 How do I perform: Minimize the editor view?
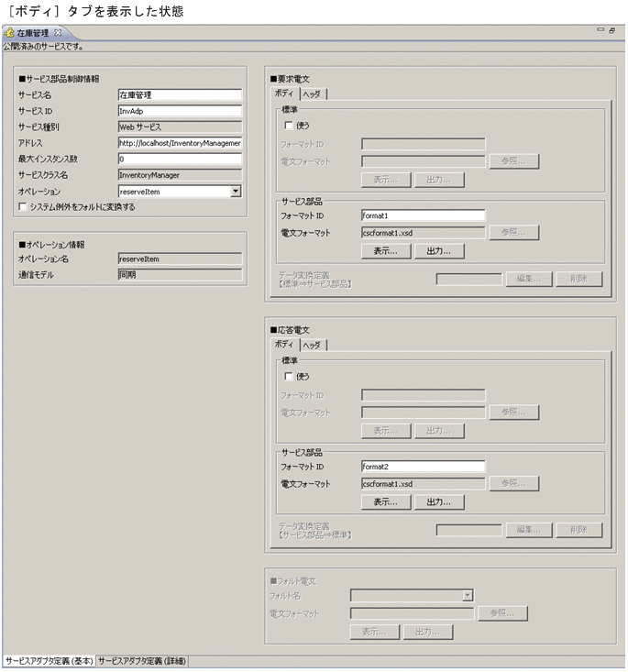pos(600,30)
